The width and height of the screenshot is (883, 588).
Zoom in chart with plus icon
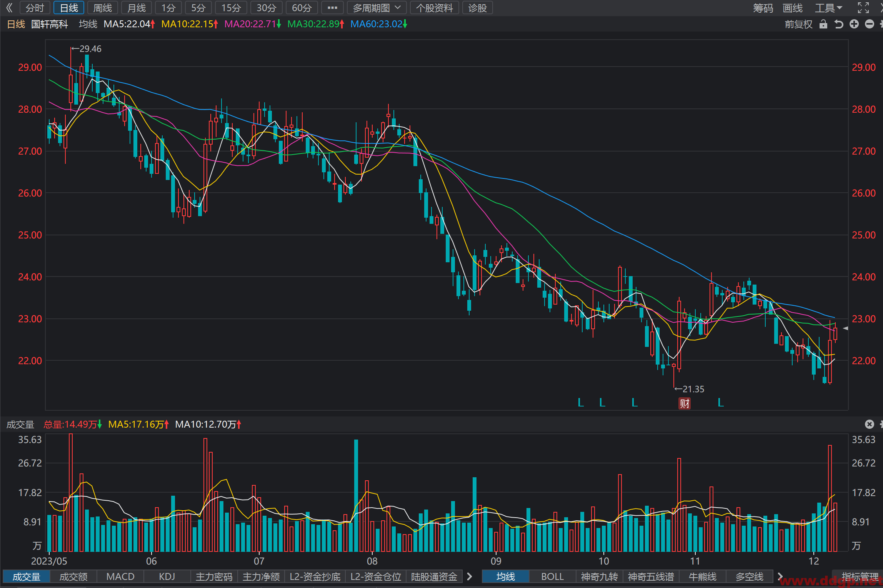tap(854, 24)
